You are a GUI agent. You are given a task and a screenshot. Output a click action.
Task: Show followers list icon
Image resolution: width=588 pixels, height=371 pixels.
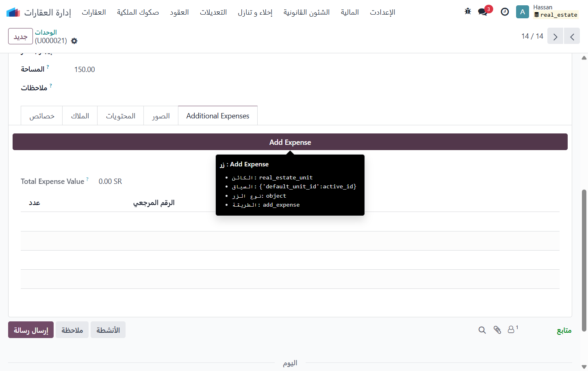click(512, 330)
